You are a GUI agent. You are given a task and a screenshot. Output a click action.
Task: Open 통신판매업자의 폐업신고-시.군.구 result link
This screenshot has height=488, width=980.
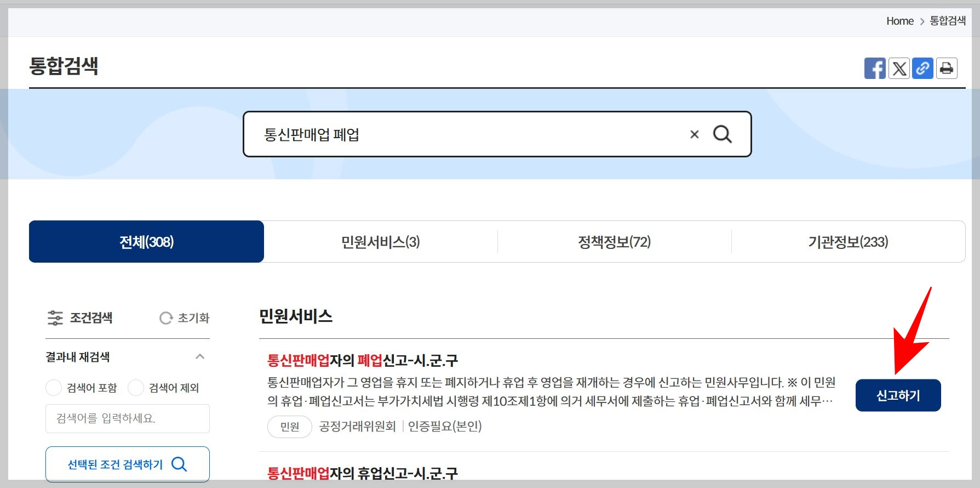click(362, 360)
